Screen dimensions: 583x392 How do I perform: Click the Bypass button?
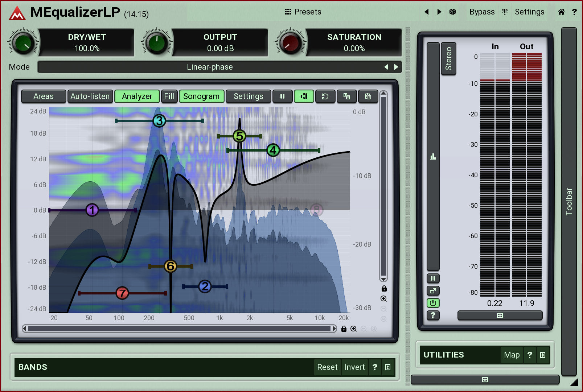[482, 12]
